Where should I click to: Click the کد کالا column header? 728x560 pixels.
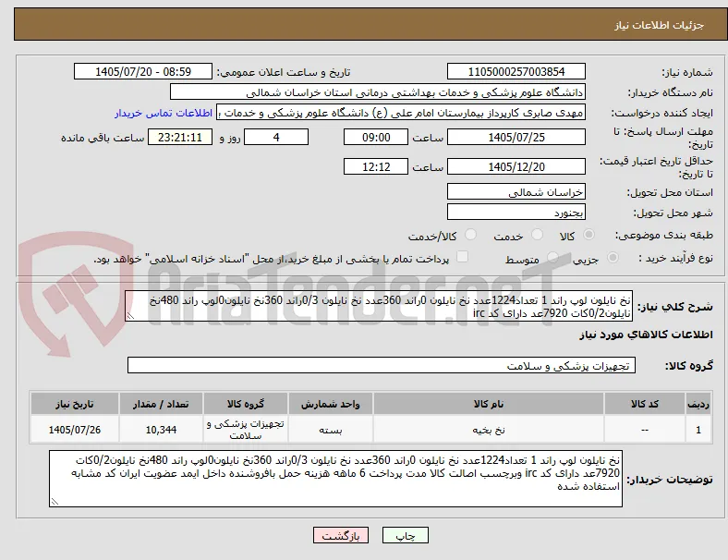click(x=645, y=404)
